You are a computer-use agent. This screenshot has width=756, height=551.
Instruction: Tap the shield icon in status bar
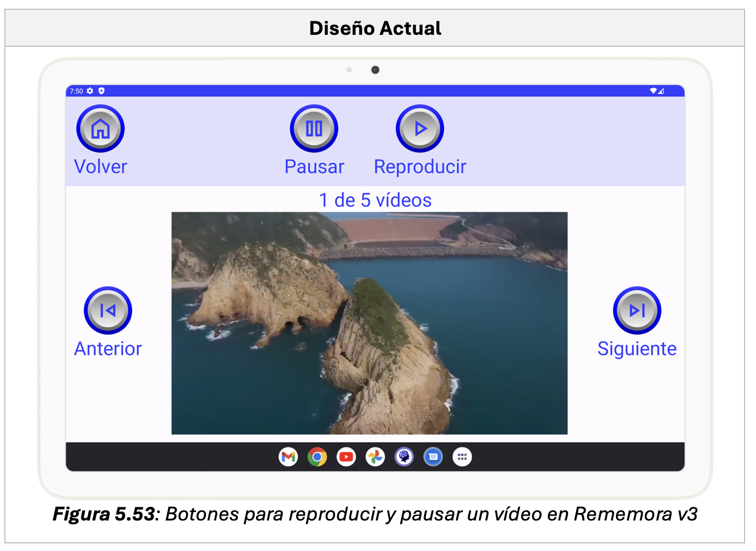[101, 91]
